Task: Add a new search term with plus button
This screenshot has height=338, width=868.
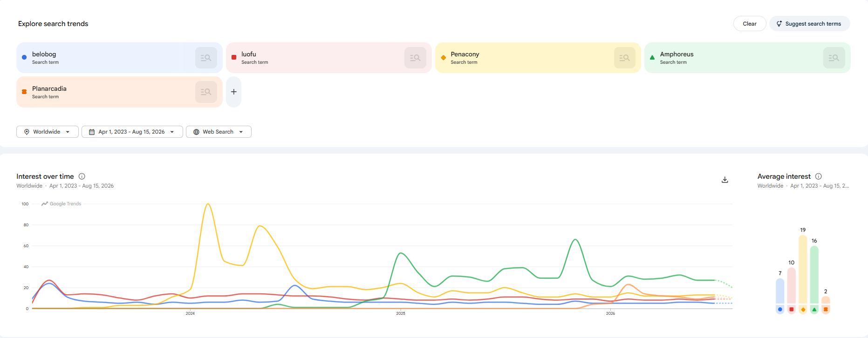Action: 234,92
